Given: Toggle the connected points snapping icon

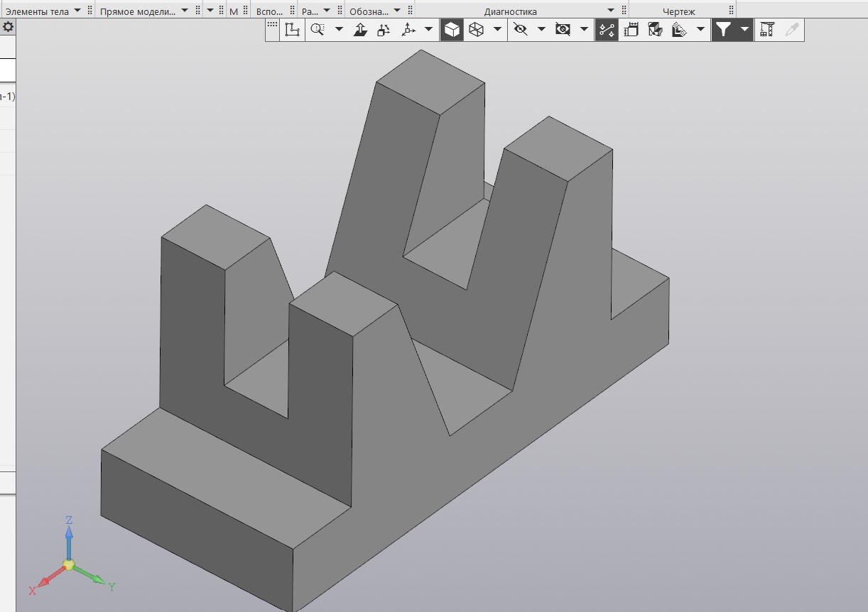Looking at the screenshot, I should pos(607,30).
